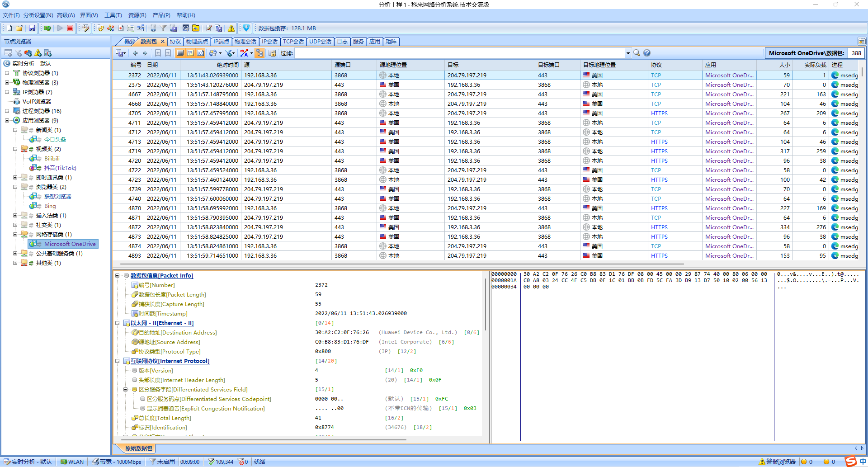Click the yellow folder with arrow icon

196,28
